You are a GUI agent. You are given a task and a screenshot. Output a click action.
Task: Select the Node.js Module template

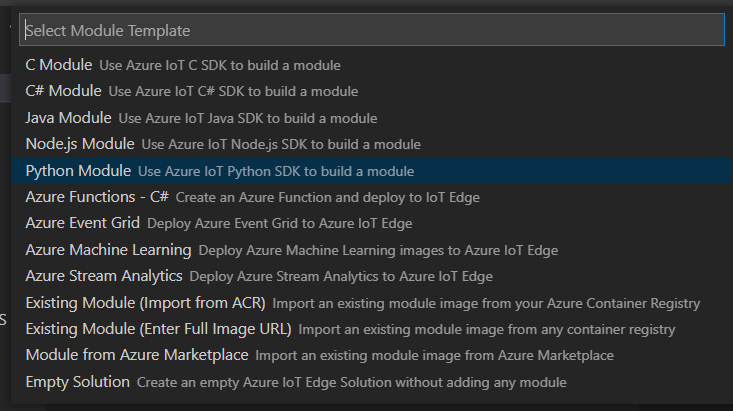coord(80,144)
